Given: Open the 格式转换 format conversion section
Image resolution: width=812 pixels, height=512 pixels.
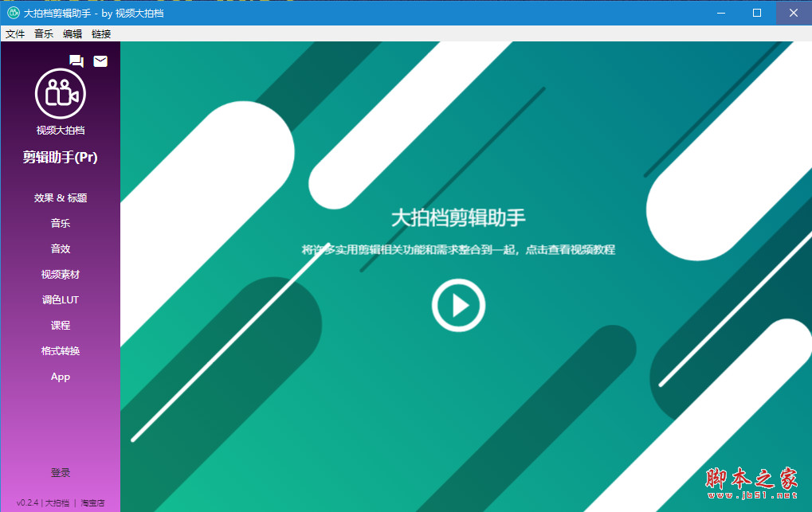Looking at the screenshot, I should click(60, 350).
